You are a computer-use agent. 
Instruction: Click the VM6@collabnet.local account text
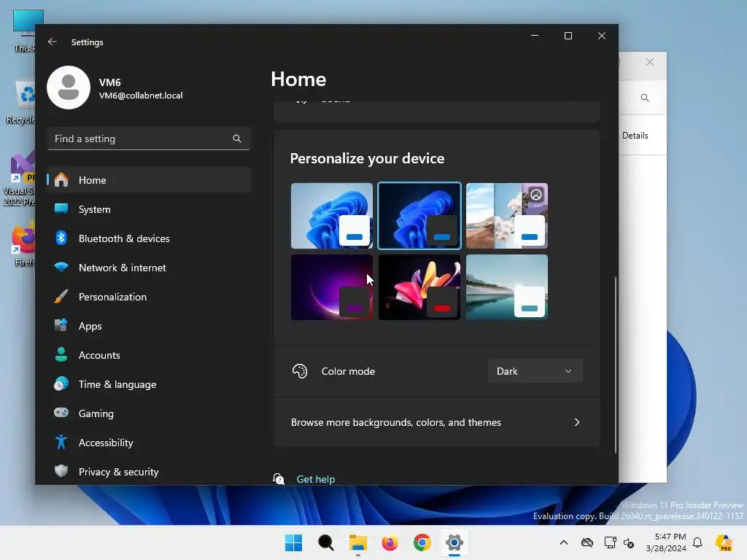click(x=141, y=96)
